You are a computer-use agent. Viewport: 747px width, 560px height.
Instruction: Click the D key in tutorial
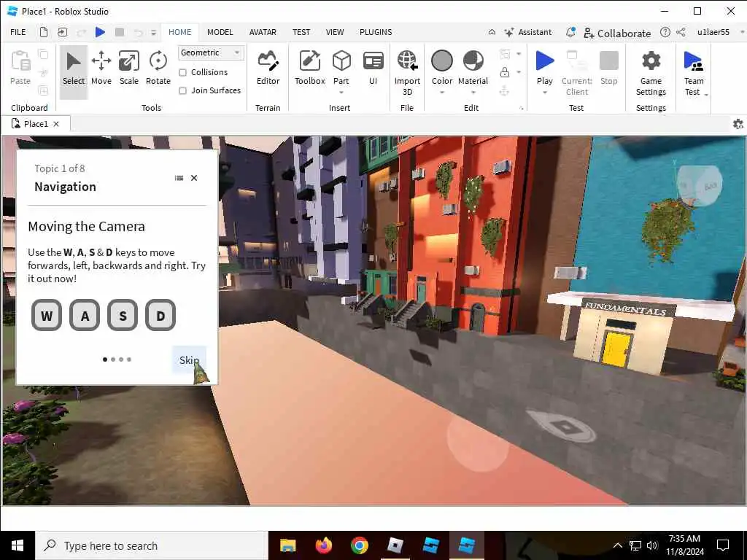coord(160,315)
